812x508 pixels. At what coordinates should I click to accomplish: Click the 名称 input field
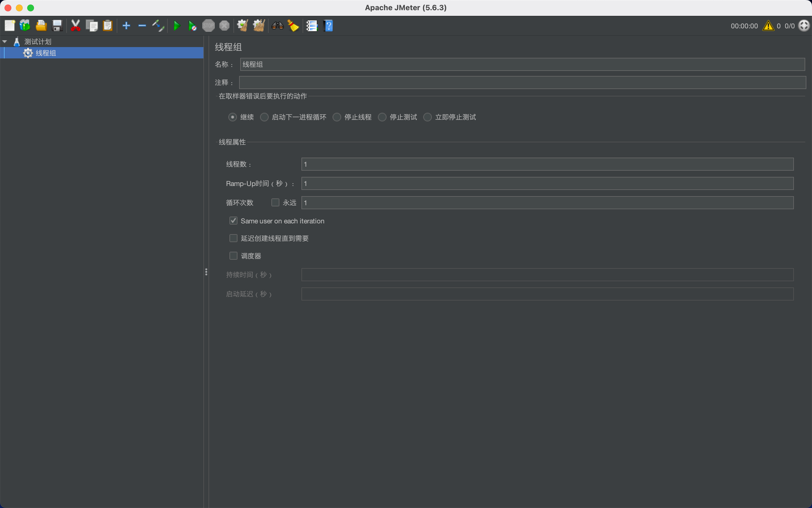[522, 64]
